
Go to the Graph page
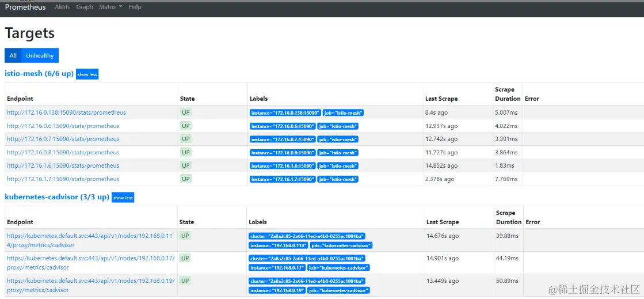85,7
